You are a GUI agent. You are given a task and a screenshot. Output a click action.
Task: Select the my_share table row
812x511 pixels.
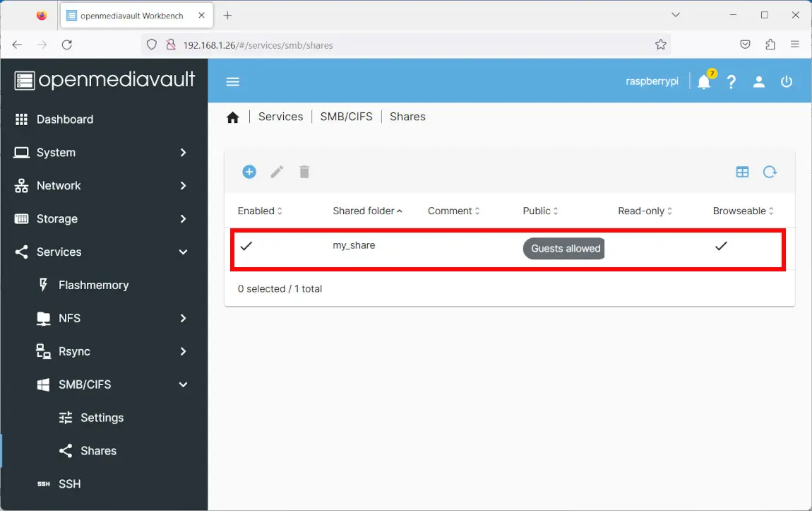[424, 247]
